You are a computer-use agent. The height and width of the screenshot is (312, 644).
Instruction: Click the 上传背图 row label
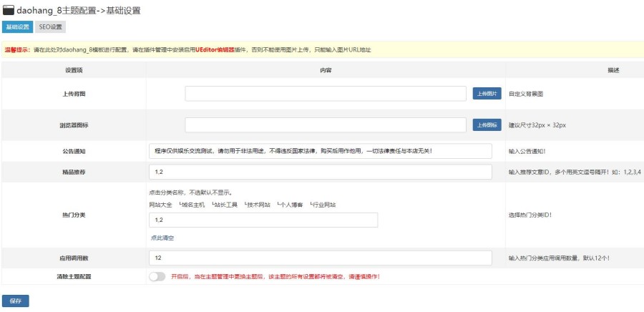74,94
